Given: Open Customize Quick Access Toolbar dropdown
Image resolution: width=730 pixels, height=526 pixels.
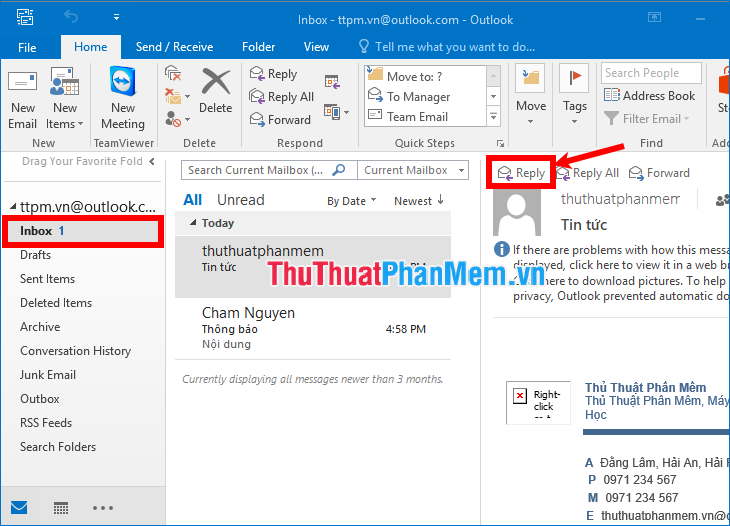Looking at the screenshot, I should [x=116, y=17].
